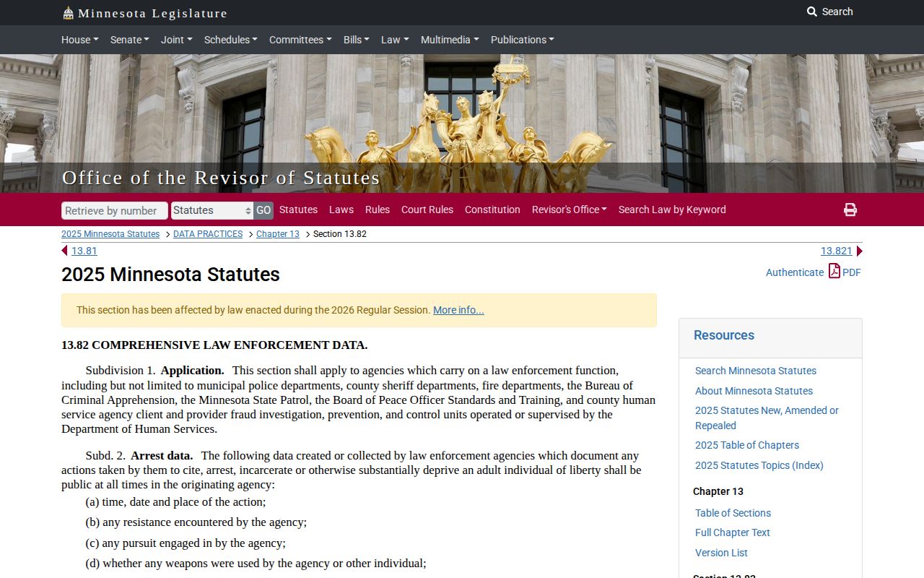Viewport: 924px width, 578px height.
Task: Open Search Minnesota Statutes resource link
Action: (756, 371)
